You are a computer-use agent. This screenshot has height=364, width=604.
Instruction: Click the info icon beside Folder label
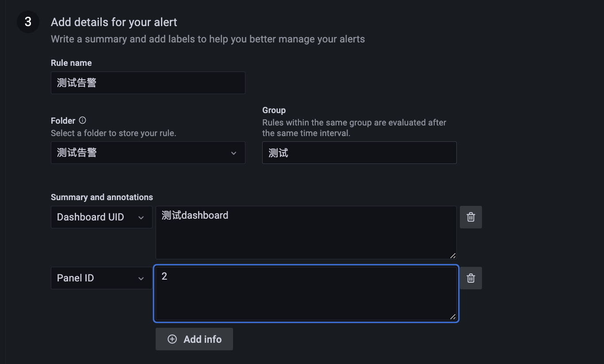82,120
